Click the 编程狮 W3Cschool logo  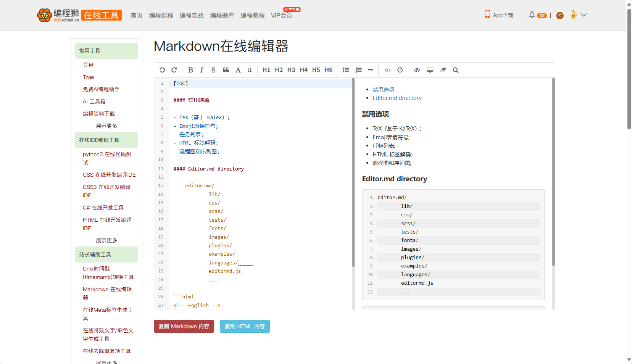[x=79, y=15]
